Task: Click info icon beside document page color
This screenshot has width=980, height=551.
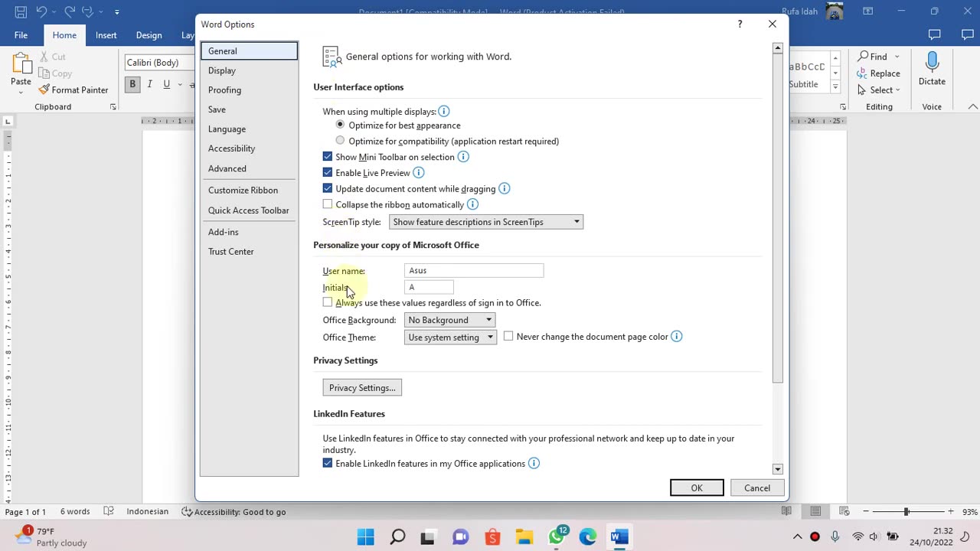Action: pos(676,337)
